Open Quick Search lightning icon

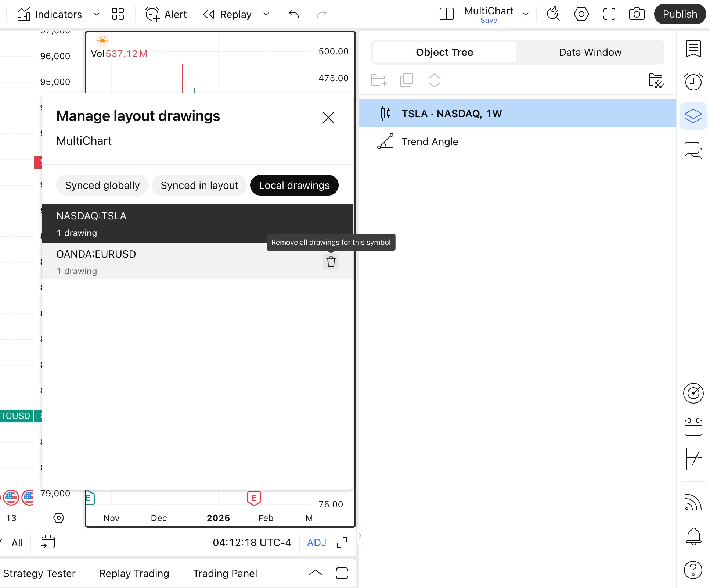point(553,14)
